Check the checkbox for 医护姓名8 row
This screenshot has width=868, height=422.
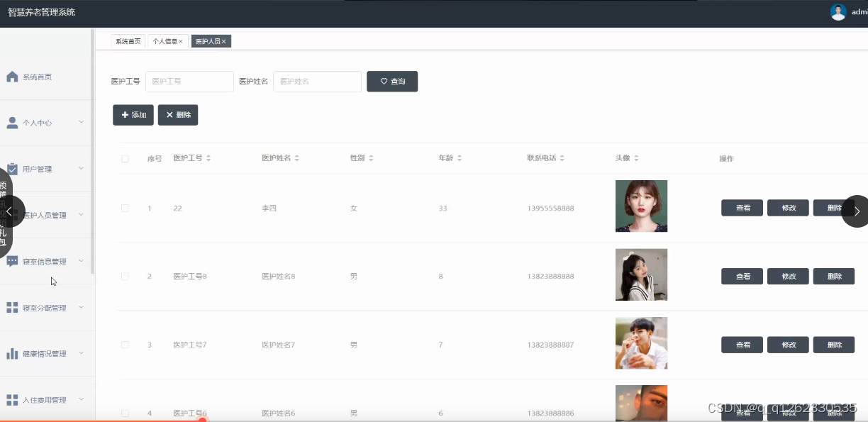125,276
